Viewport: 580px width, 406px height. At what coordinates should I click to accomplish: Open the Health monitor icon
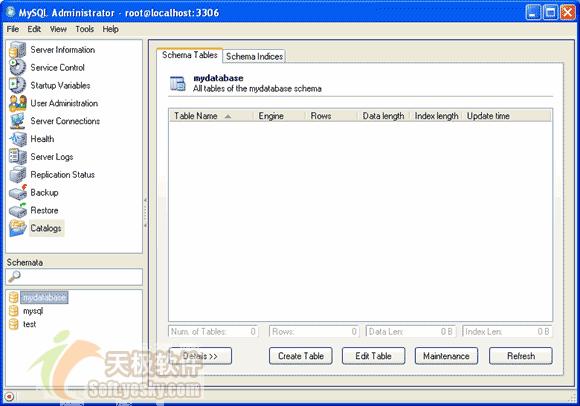[17, 139]
